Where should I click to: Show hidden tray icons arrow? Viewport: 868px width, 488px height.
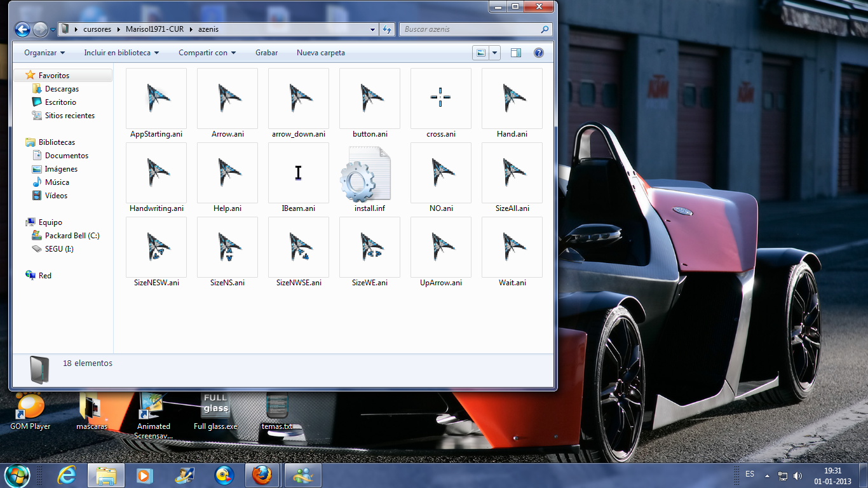pos(767,476)
